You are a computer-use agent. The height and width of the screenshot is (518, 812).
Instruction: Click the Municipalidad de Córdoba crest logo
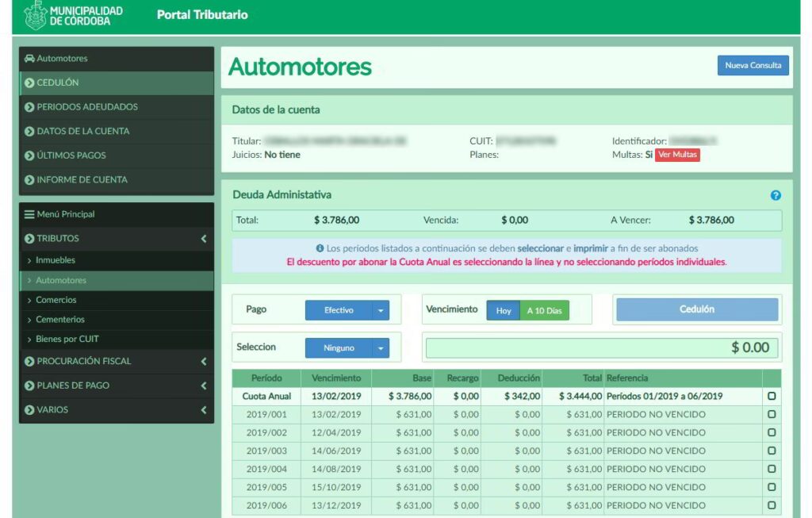(x=36, y=15)
